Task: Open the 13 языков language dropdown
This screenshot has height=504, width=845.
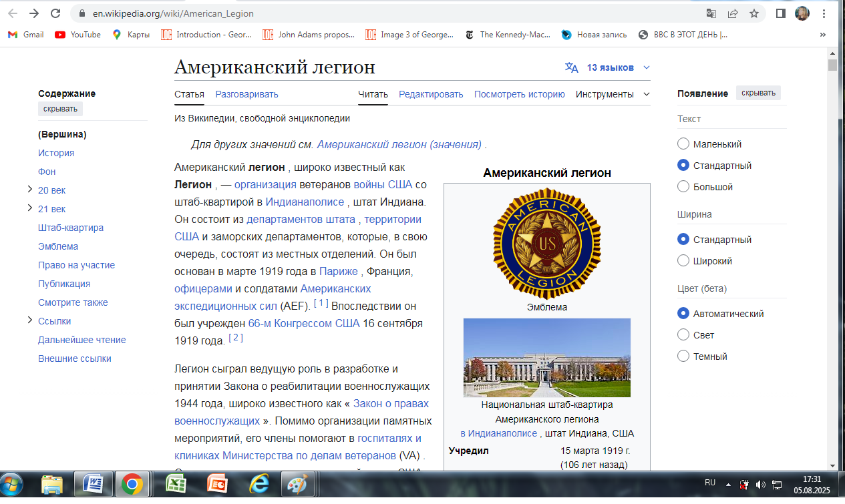Action: tap(607, 67)
